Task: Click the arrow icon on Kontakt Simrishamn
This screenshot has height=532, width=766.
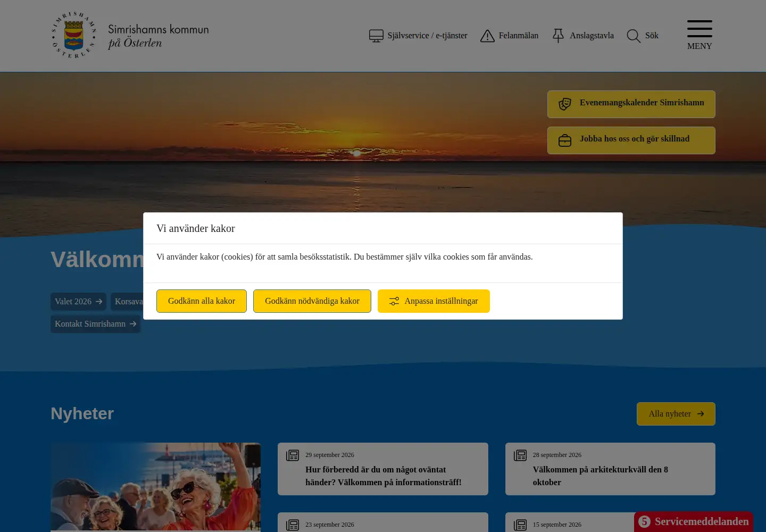Action: [133, 324]
